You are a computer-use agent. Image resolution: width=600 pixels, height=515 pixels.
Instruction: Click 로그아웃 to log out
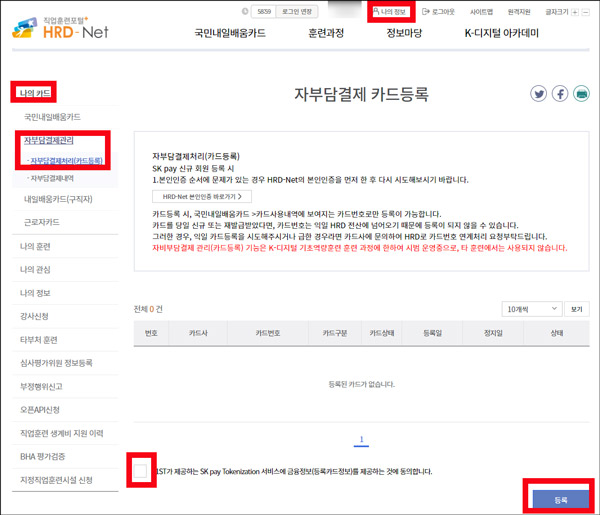click(x=438, y=12)
